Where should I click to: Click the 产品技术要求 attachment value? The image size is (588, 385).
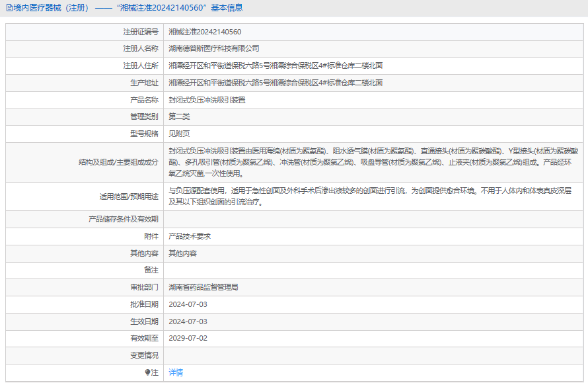[190, 236]
